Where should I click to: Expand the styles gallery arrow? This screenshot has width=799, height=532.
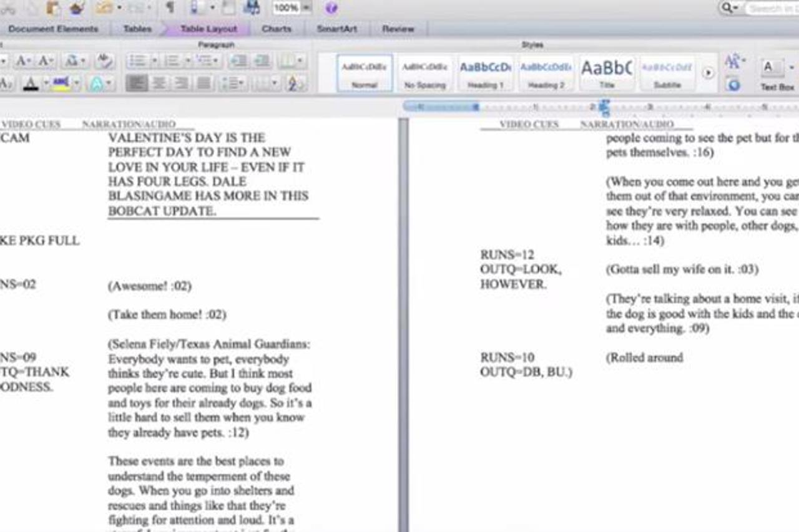(x=708, y=73)
